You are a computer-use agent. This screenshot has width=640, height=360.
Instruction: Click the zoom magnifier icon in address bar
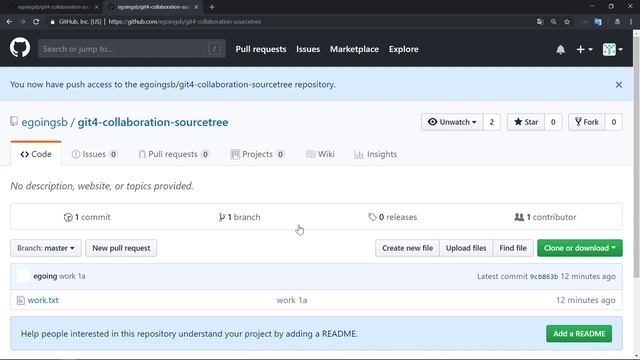tap(553, 22)
